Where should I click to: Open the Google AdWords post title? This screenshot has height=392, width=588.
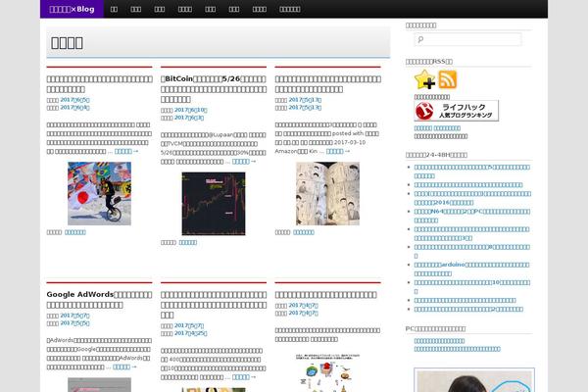99,300
